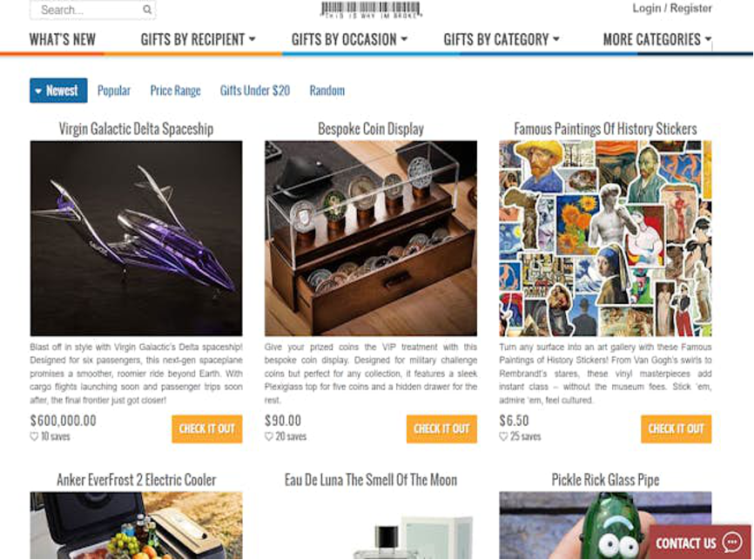This screenshot has width=754, height=560.
Task: Open Famous Paintings stickers collage image
Action: coord(605,238)
